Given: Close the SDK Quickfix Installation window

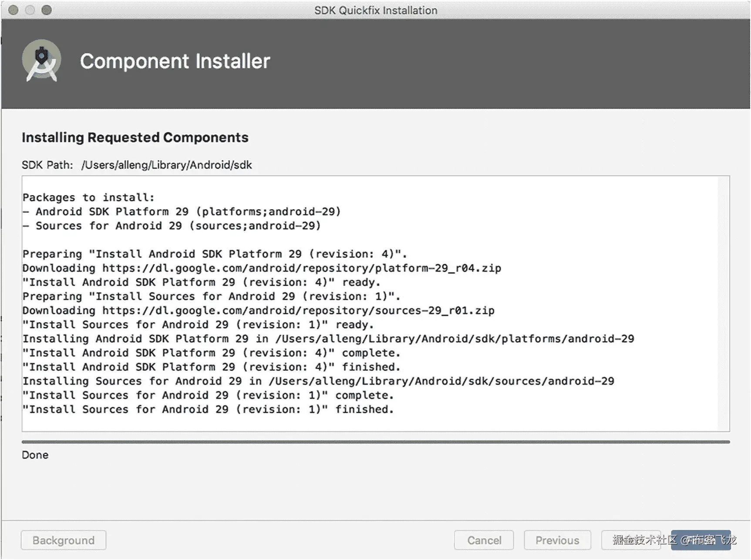Looking at the screenshot, I should coord(13,10).
